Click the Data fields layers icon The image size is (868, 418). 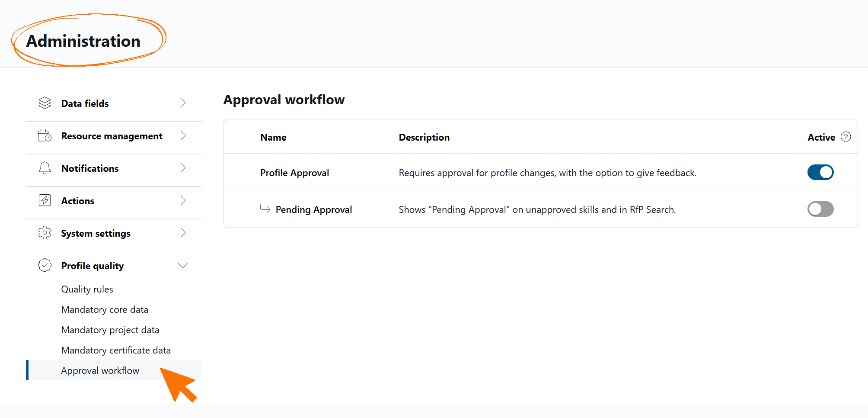pyautogui.click(x=45, y=103)
